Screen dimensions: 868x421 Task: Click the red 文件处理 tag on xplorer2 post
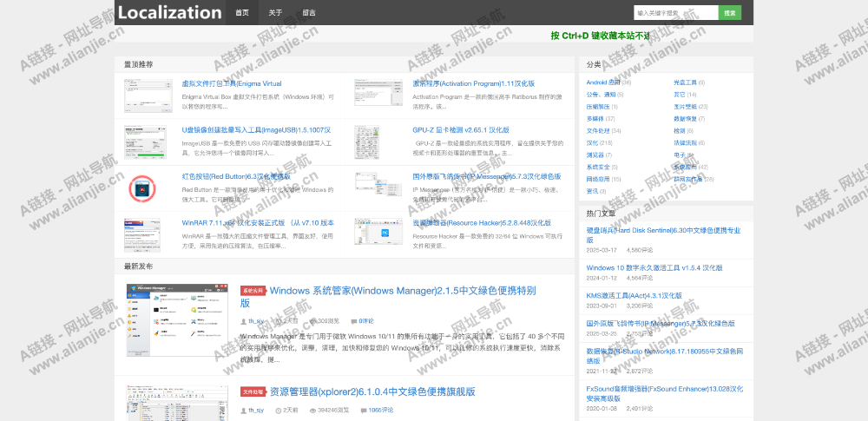pos(253,391)
